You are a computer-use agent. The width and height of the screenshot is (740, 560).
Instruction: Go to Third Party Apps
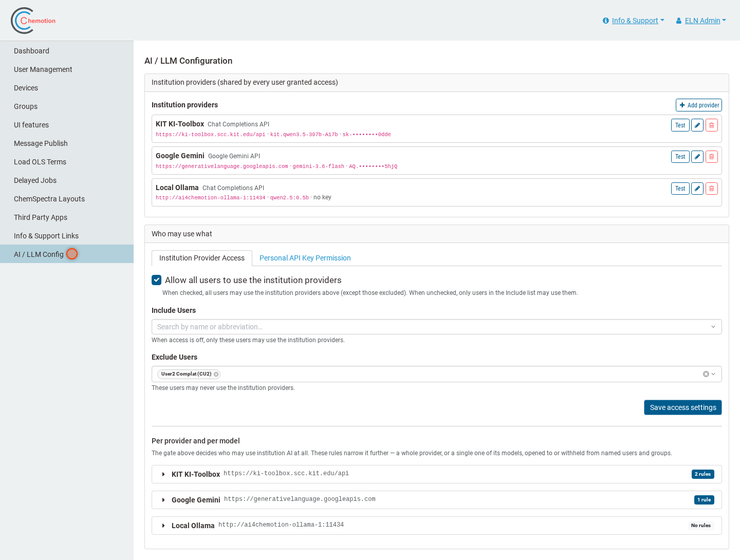click(x=67, y=217)
